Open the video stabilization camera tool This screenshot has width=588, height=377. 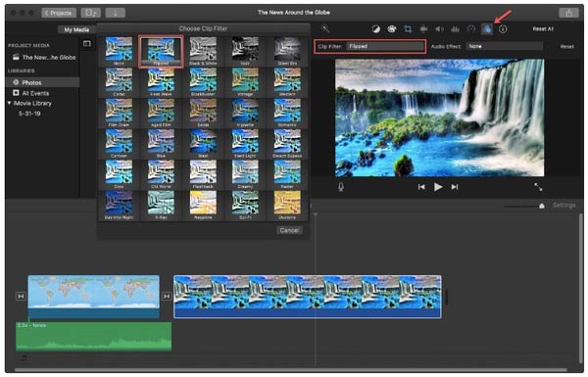tap(423, 28)
